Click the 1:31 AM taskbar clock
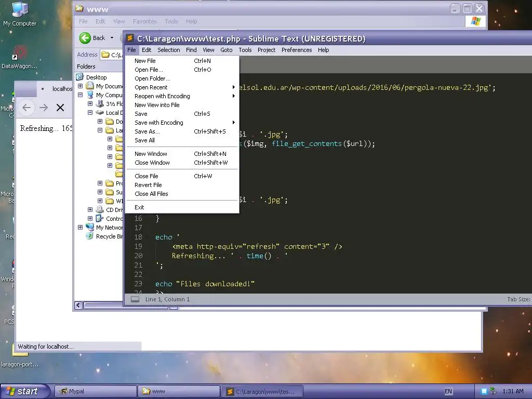The width and height of the screenshot is (532, 399). 513,391
